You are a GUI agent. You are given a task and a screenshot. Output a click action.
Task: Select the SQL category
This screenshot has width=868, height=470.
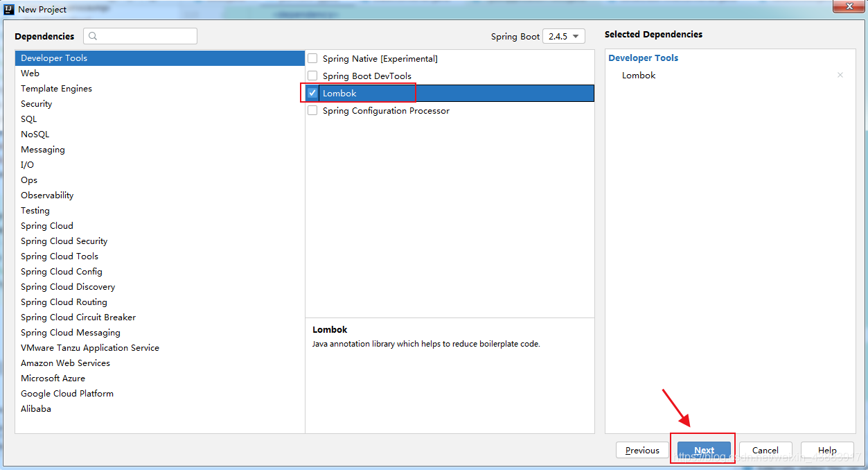159,119
